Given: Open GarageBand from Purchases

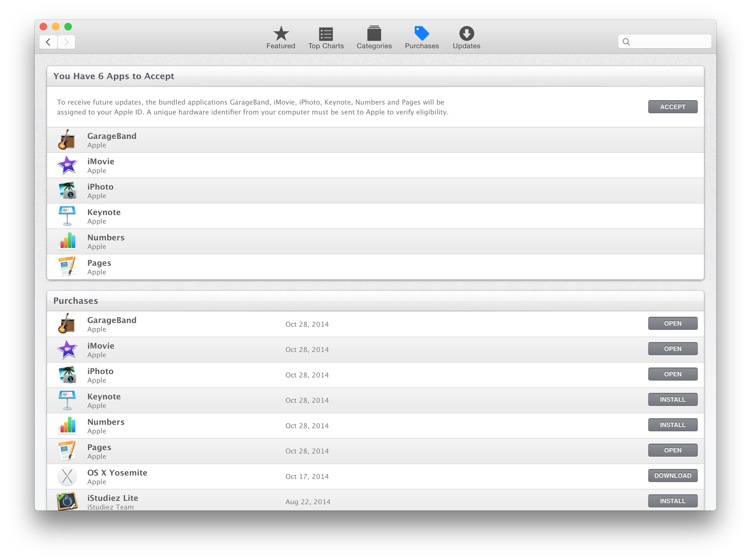Looking at the screenshot, I should pyautogui.click(x=672, y=323).
